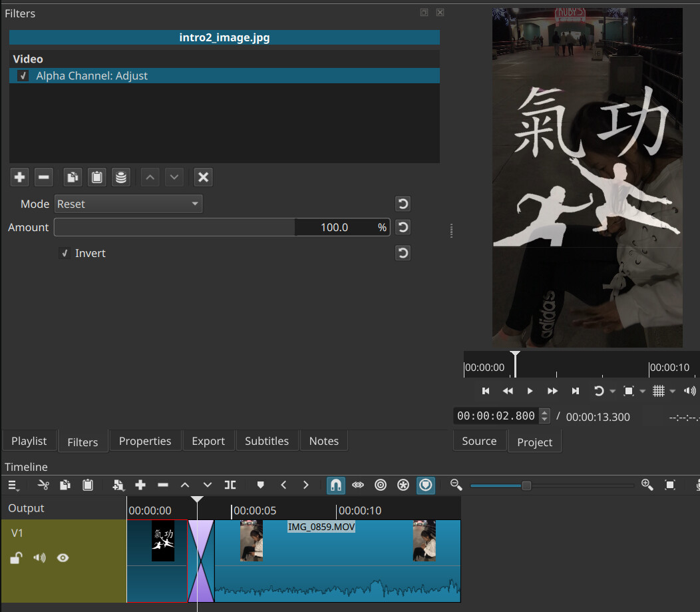Screen dimensions: 700x612
Task: Add a new filter with plus button
Action: click(20, 177)
